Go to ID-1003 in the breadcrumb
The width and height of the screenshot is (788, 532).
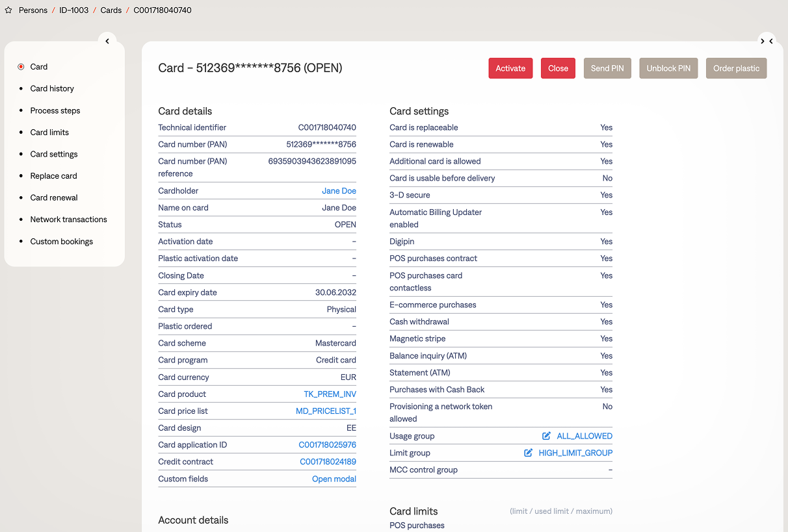pos(74,10)
